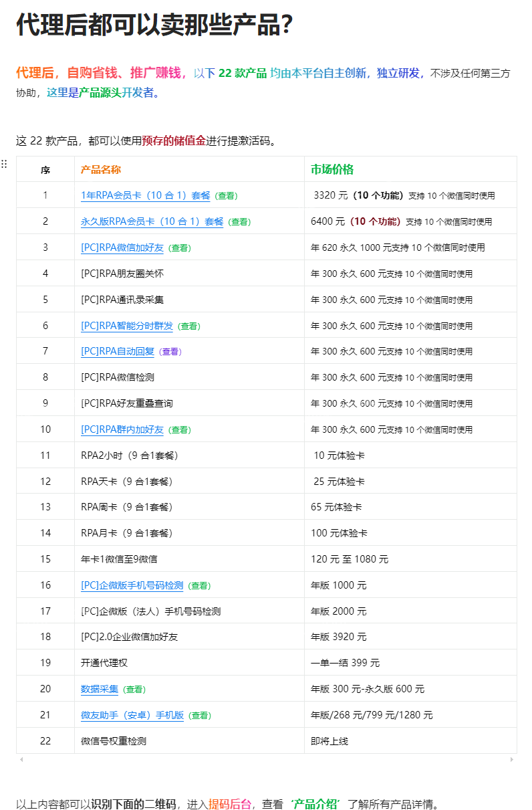Open the 1年RPA会员卡（10 合 1）套餐 link
Screen dimensions: 532x810
(146, 195)
